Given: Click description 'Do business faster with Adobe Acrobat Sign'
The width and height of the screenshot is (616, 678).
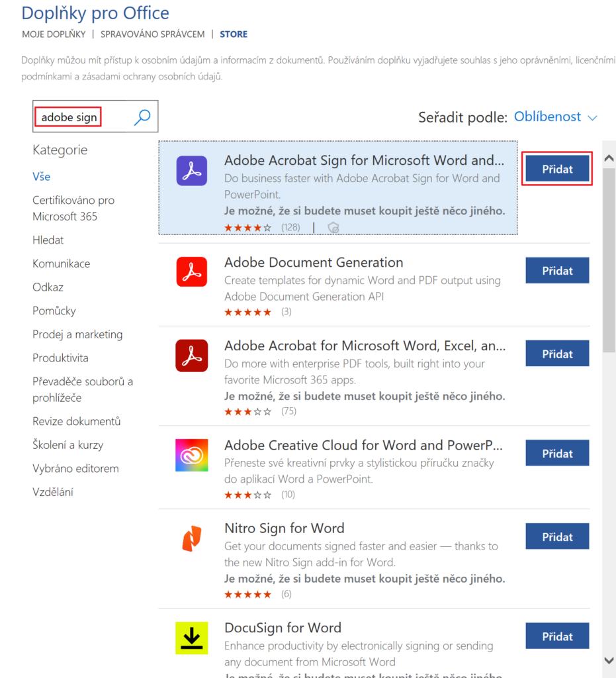Looking at the screenshot, I should coord(362,186).
